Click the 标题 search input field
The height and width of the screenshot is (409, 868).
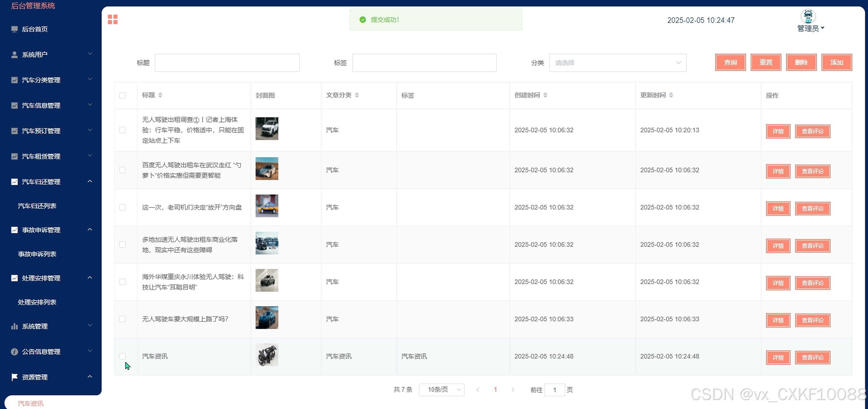point(227,63)
